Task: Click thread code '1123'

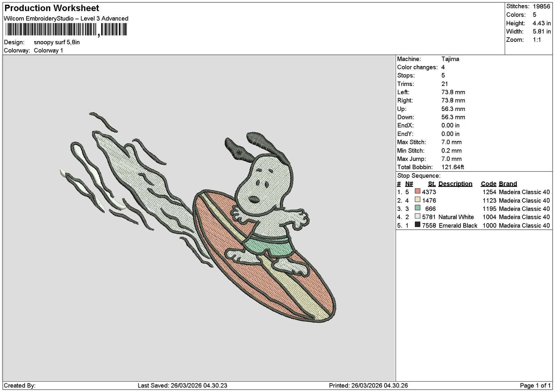Action: pyautogui.click(x=489, y=200)
